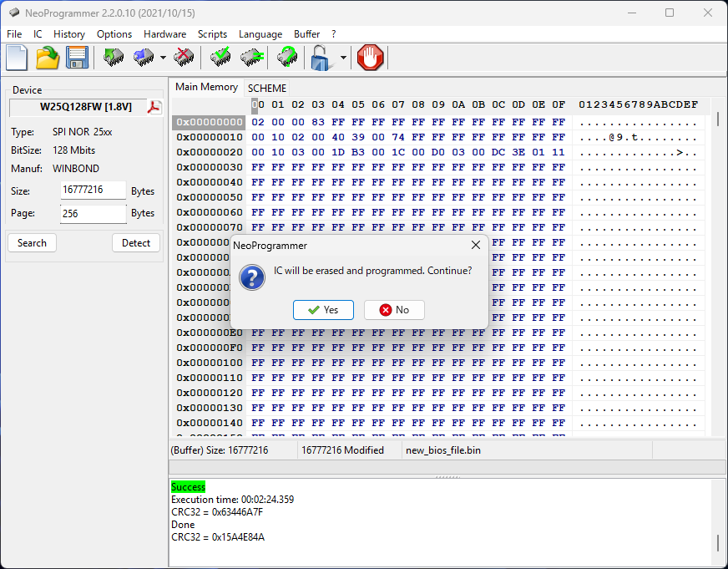Click the New file icon in toolbar
The width and height of the screenshot is (728, 569).
coord(18,58)
